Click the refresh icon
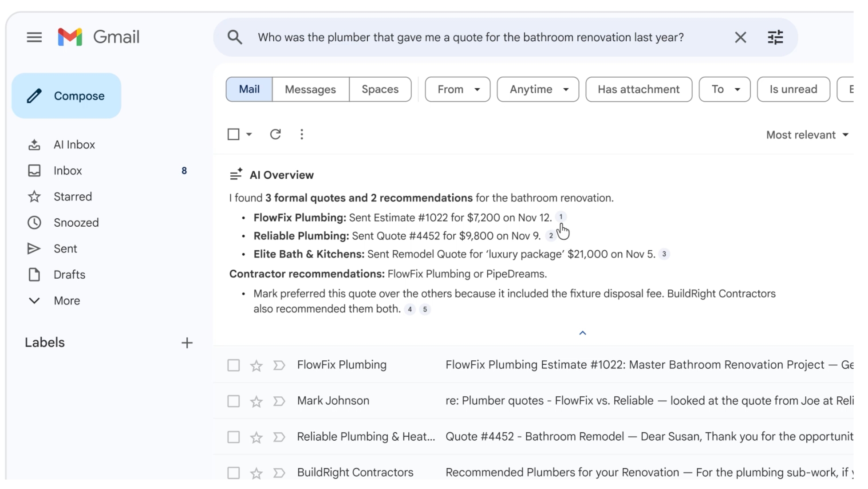This screenshot has width=868, height=489. (275, 134)
